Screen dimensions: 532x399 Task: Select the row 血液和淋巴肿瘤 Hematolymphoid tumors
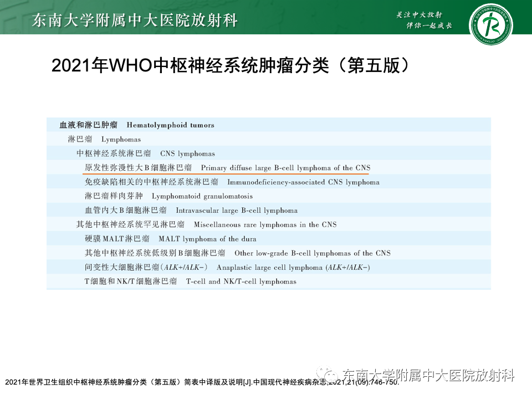click(x=269, y=125)
